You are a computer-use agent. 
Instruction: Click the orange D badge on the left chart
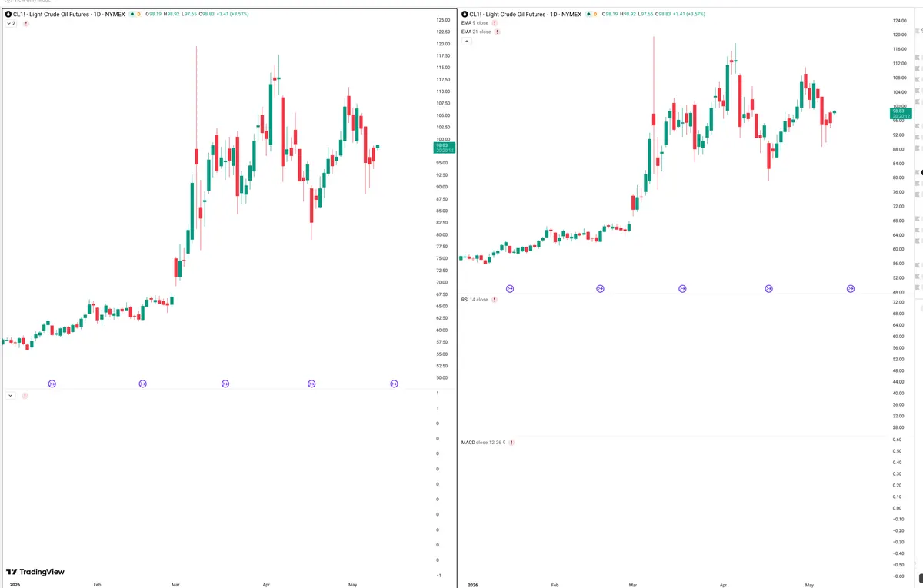point(138,14)
